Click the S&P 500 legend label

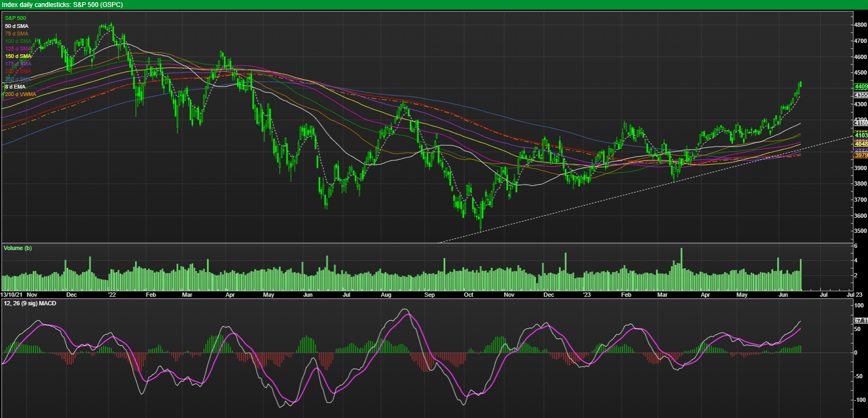click(16, 18)
